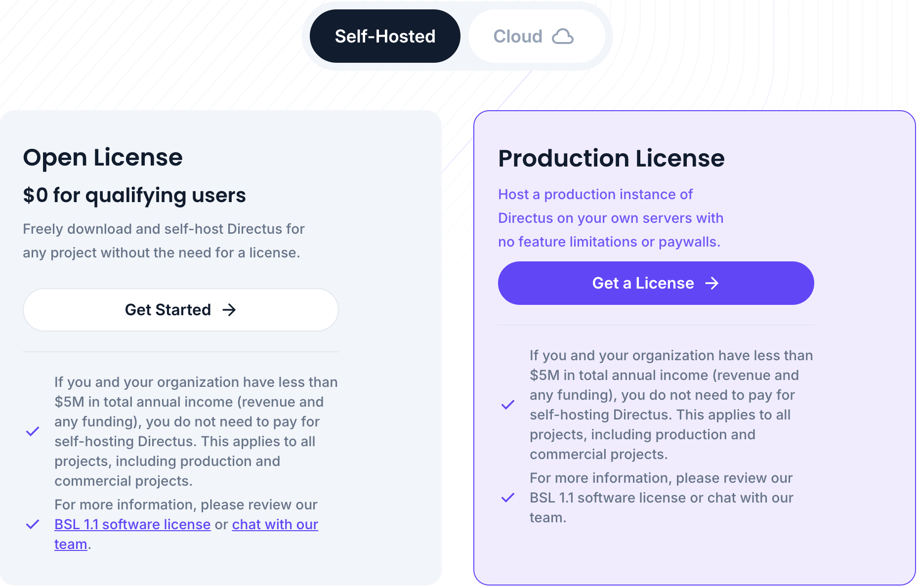Image resolution: width=918 pixels, height=588 pixels.
Task: Click the Get a License button
Action: (656, 283)
